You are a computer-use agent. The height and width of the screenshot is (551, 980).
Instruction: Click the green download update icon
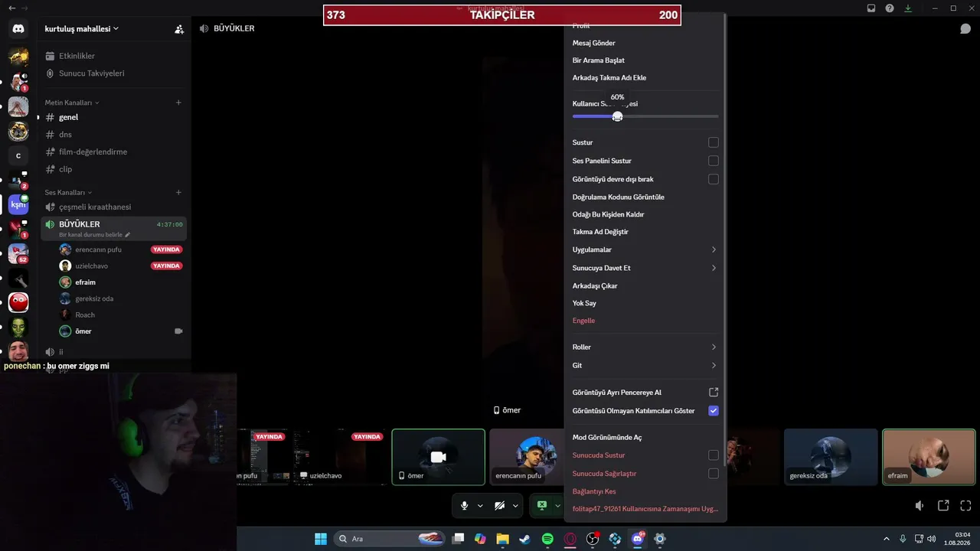coord(908,8)
